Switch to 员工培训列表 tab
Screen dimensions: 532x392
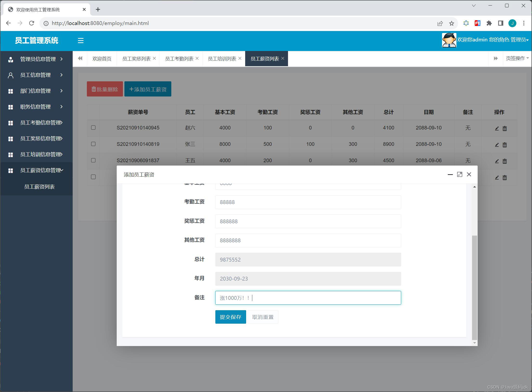pyautogui.click(x=222, y=59)
